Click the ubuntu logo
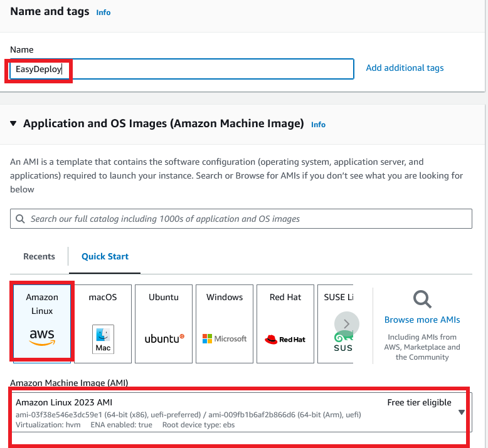The width and height of the screenshot is (488, 448). tap(164, 338)
